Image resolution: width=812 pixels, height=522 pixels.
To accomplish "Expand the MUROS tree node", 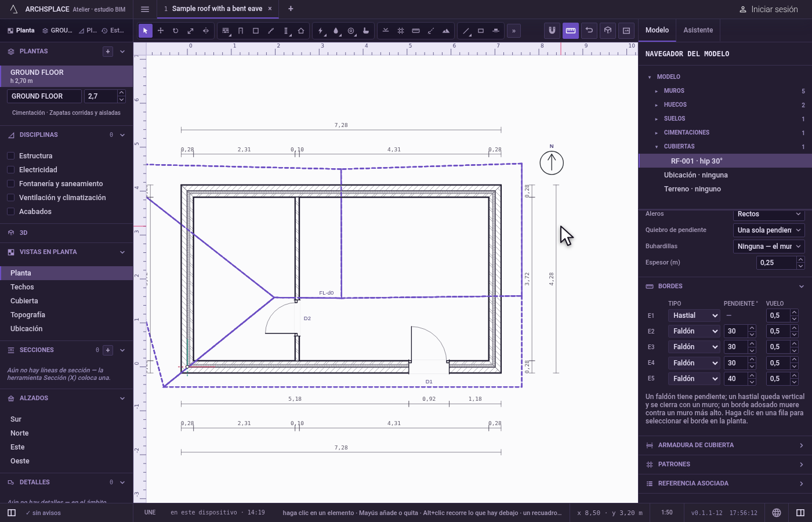I will [x=657, y=91].
